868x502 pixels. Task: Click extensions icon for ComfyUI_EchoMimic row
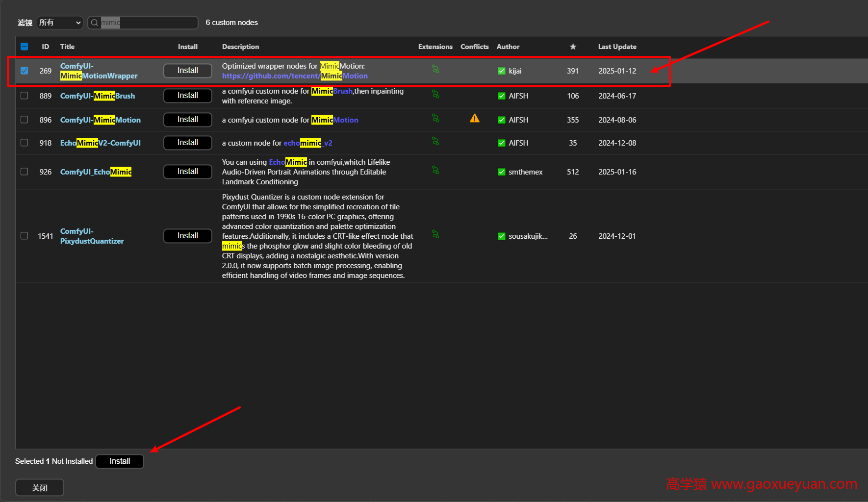435,170
